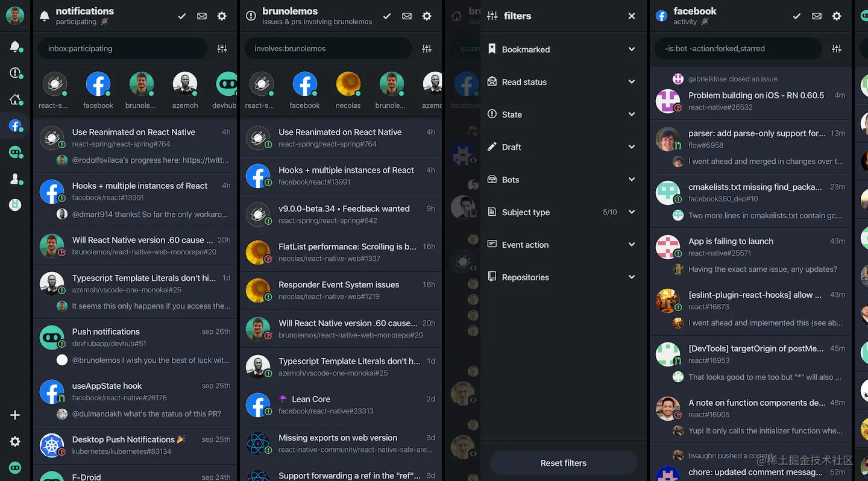Open App is failing to launch
The height and width of the screenshot is (481, 868).
coord(750,255)
